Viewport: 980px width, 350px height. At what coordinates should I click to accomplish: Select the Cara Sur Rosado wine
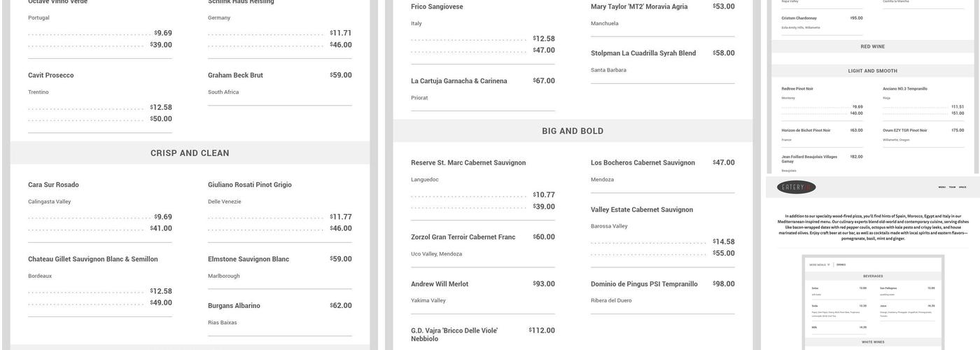coord(53,185)
